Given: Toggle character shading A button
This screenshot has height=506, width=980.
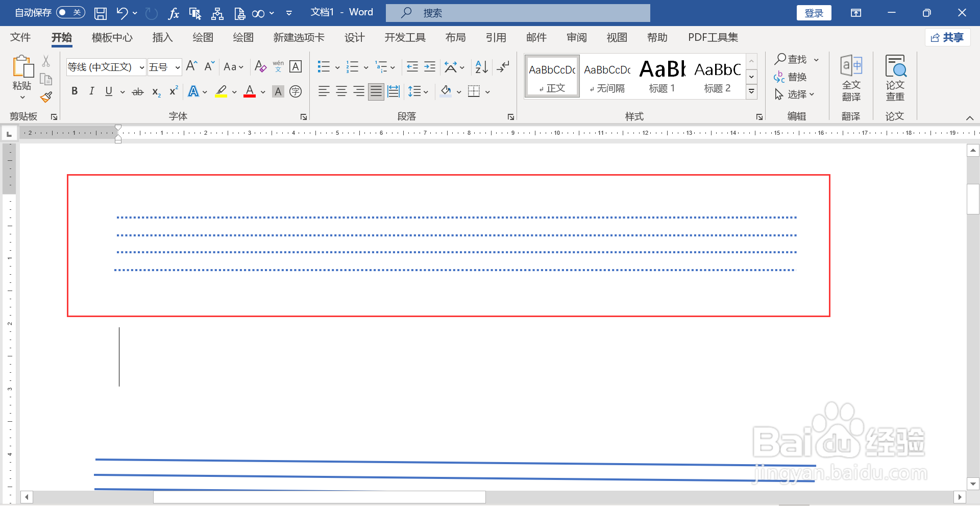Looking at the screenshot, I should (x=278, y=91).
